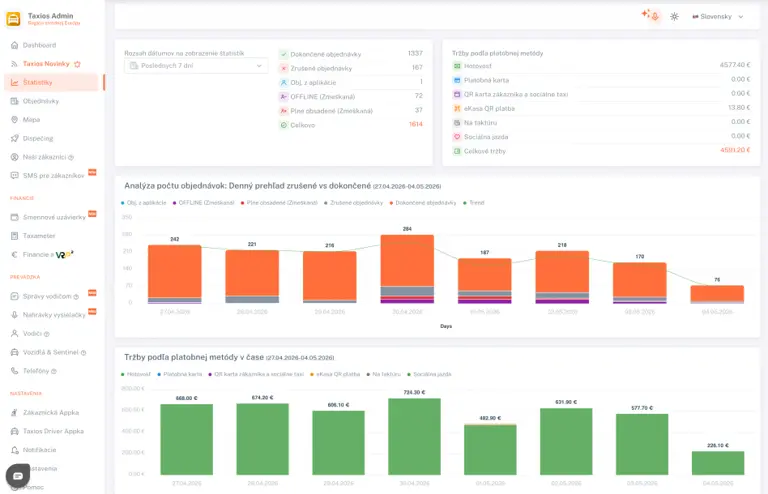Click the Objednávky list icon
768x494 pixels.
click(x=14, y=101)
